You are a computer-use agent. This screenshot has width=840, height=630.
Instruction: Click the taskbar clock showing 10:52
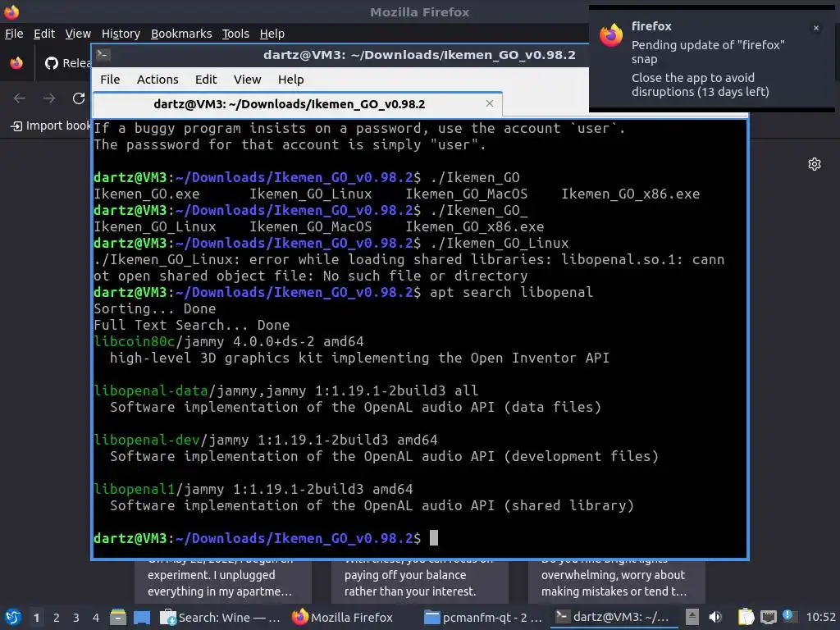coord(820,617)
